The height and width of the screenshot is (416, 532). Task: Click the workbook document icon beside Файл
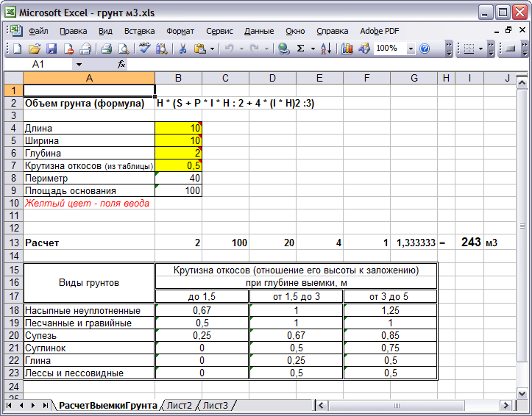point(15,31)
